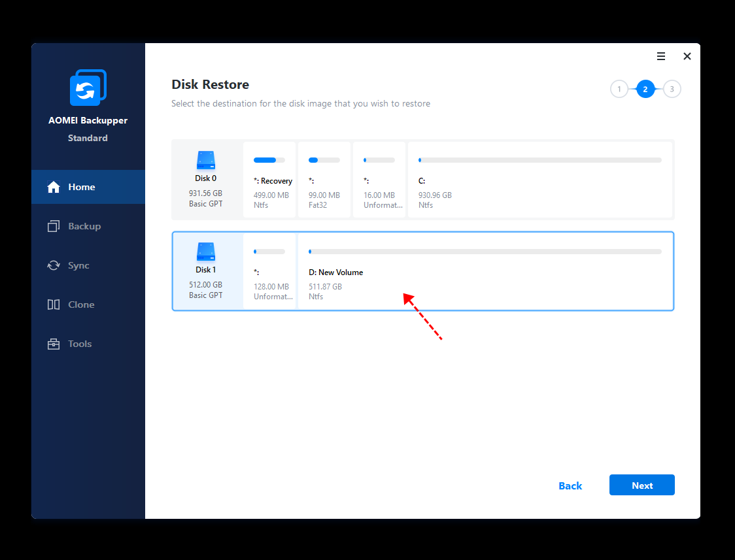Click the Back link

[570, 486]
